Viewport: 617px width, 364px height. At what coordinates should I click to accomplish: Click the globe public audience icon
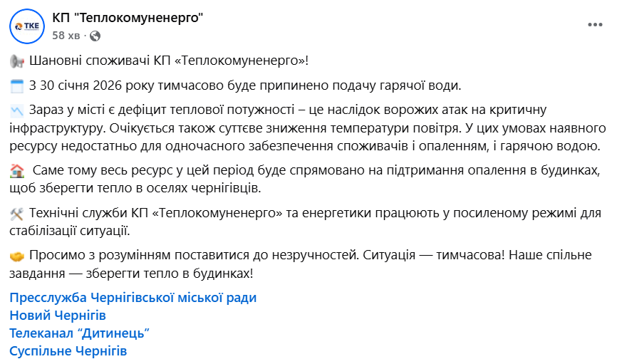(x=95, y=35)
